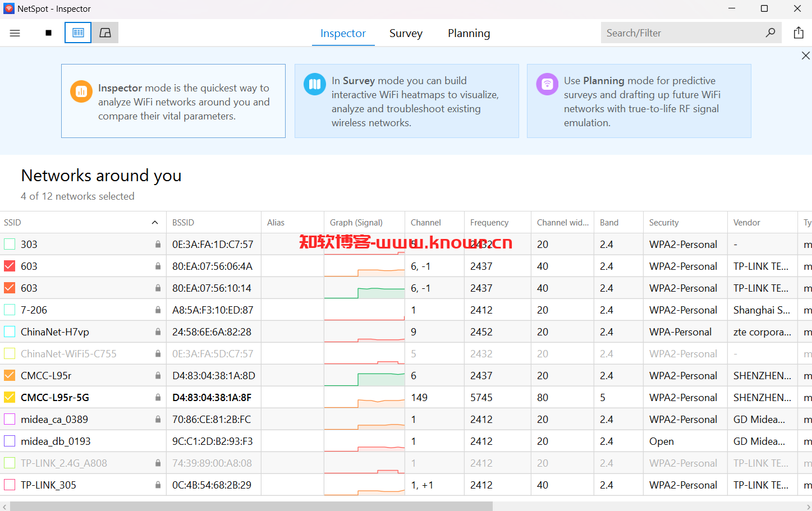Click the zte corpora... vendor cell
Viewport: 812px width, 511px height.
click(762, 332)
